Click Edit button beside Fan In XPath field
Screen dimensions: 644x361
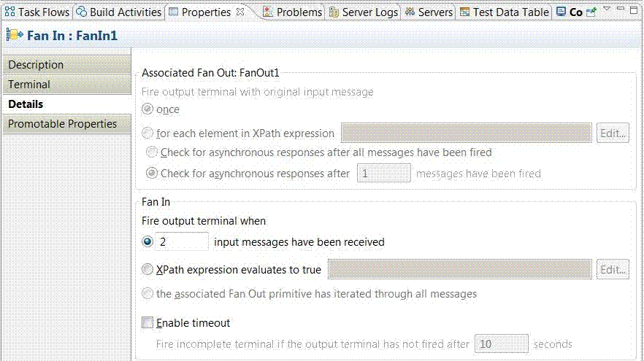[x=613, y=270]
